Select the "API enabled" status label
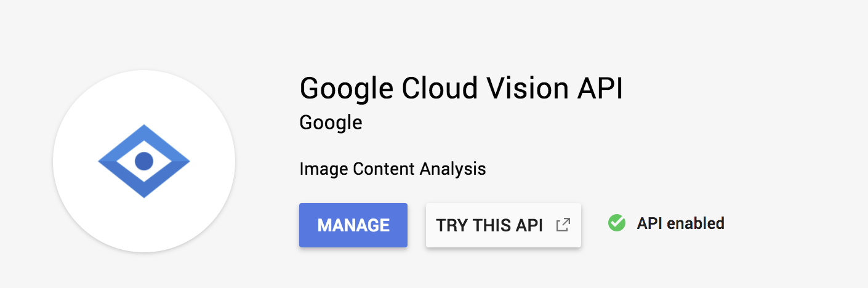 click(x=680, y=223)
